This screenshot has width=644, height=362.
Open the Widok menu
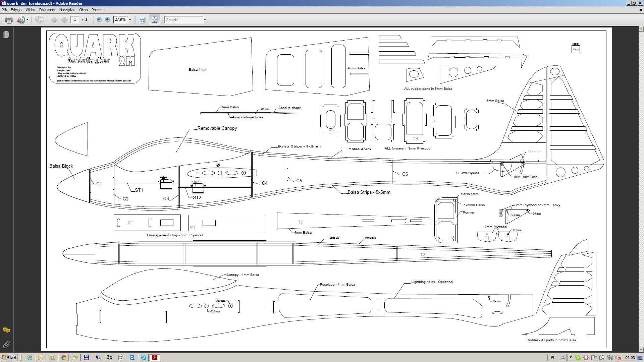click(x=31, y=10)
